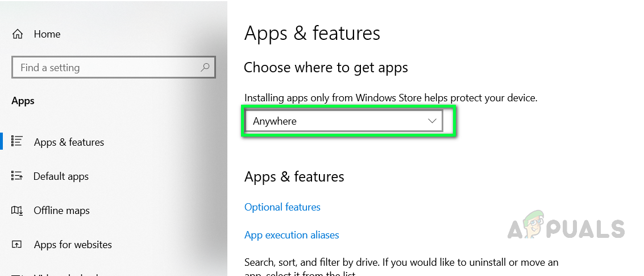Select Apps & features in the sidebar

[69, 142]
